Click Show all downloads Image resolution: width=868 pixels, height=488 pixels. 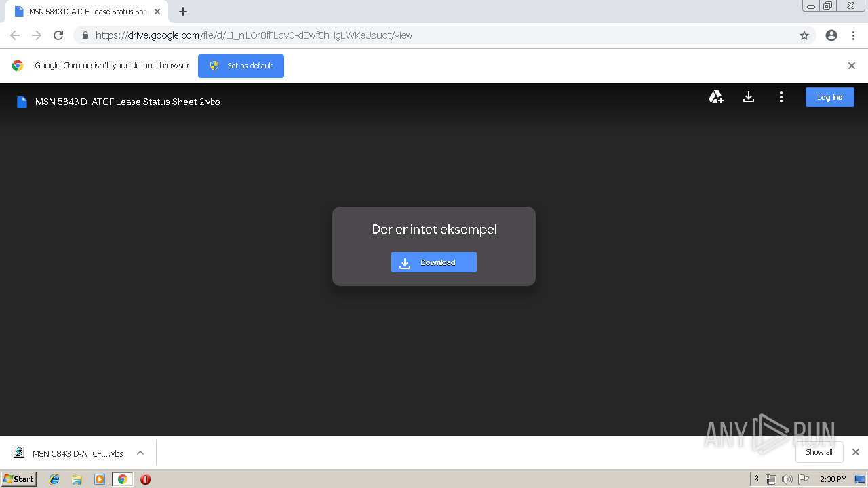[x=818, y=452]
